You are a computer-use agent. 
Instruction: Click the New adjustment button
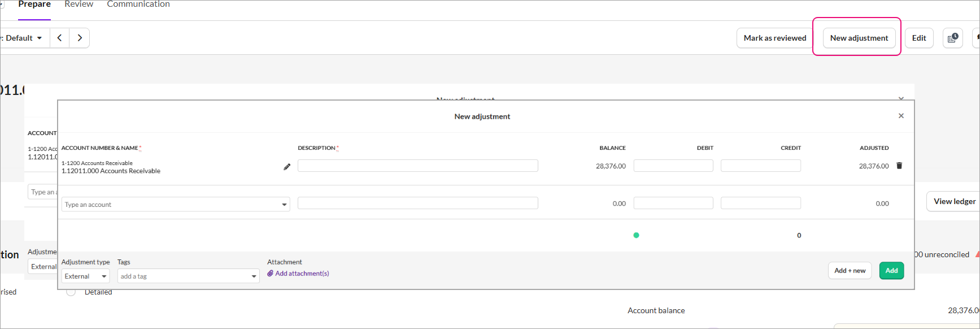click(859, 38)
